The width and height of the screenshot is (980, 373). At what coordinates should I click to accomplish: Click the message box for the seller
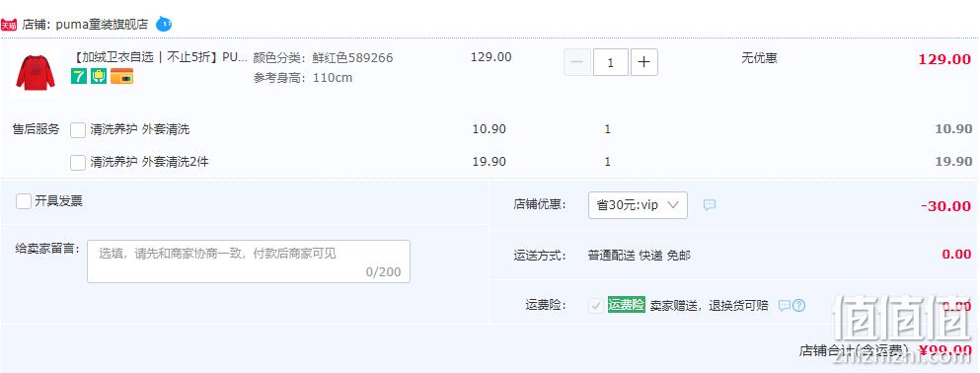pyautogui.click(x=249, y=261)
